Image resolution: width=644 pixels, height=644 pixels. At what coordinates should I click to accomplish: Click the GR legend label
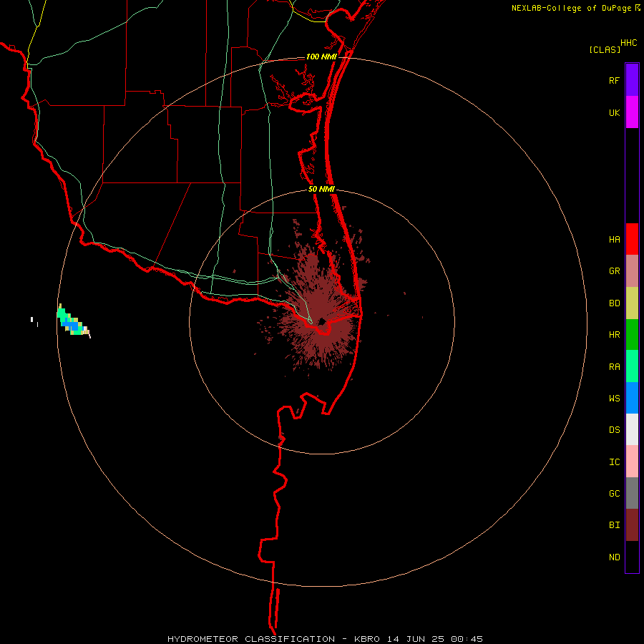[614, 271]
